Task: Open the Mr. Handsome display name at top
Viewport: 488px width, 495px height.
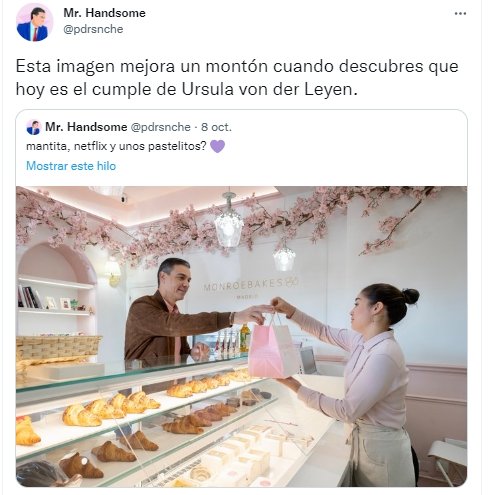Action: point(104,13)
